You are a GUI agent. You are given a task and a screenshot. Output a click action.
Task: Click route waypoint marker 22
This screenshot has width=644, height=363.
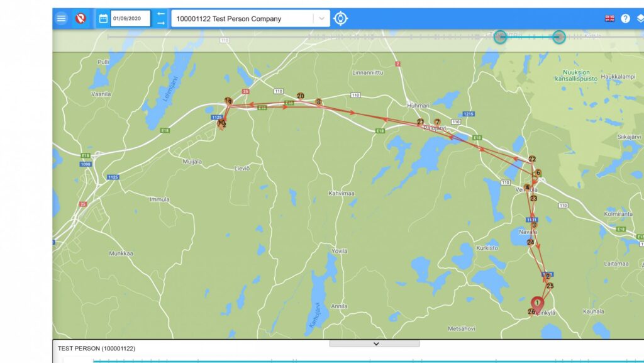(x=532, y=159)
